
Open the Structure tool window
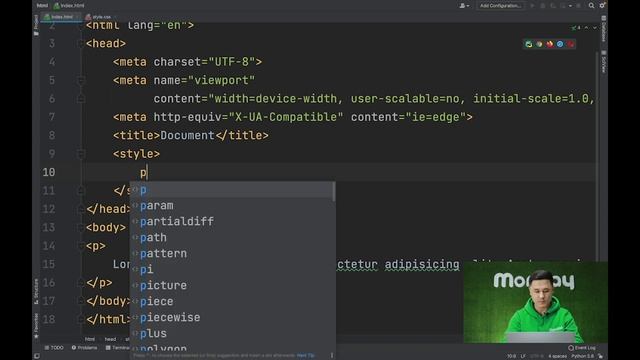pyautogui.click(x=36, y=291)
